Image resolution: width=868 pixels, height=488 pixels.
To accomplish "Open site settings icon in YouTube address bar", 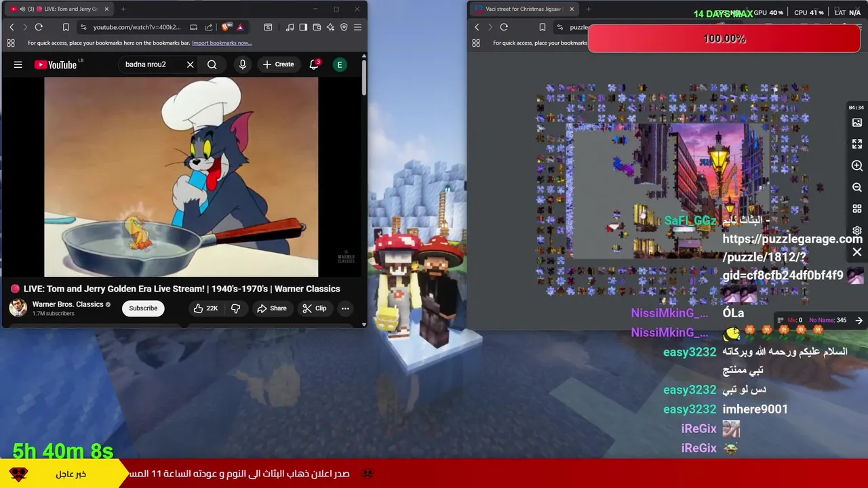I will point(83,27).
